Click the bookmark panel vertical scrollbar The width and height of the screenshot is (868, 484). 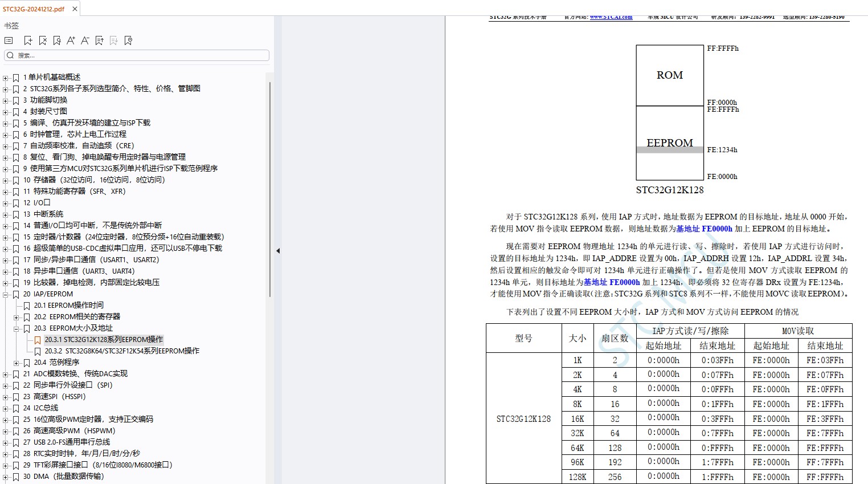(270, 188)
